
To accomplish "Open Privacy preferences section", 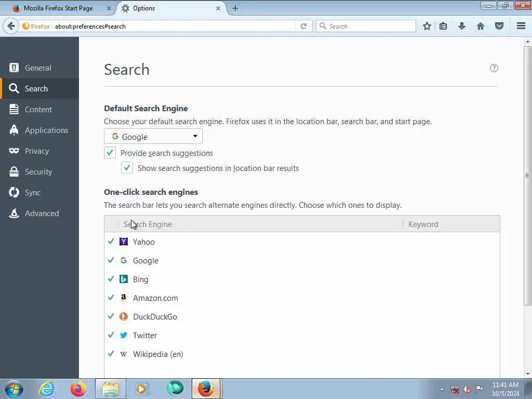I will click(x=39, y=151).
